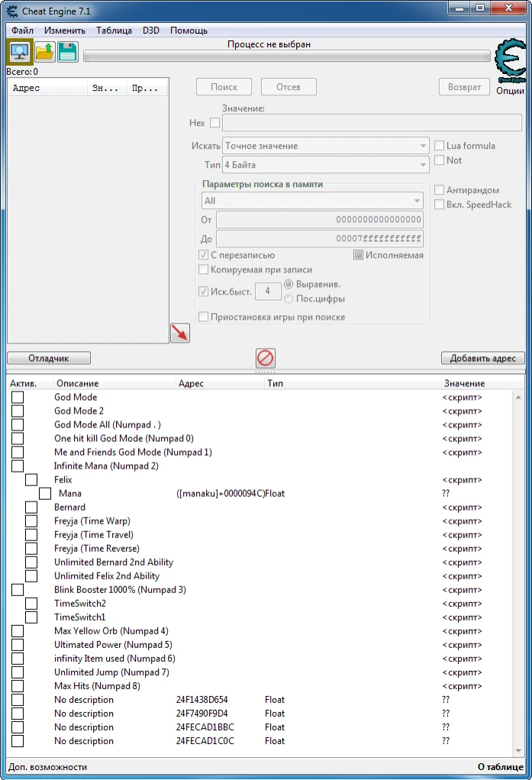Click cheat table scrollbar down arrow
This screenshot has height=780, width=532.
coord(518,751)
